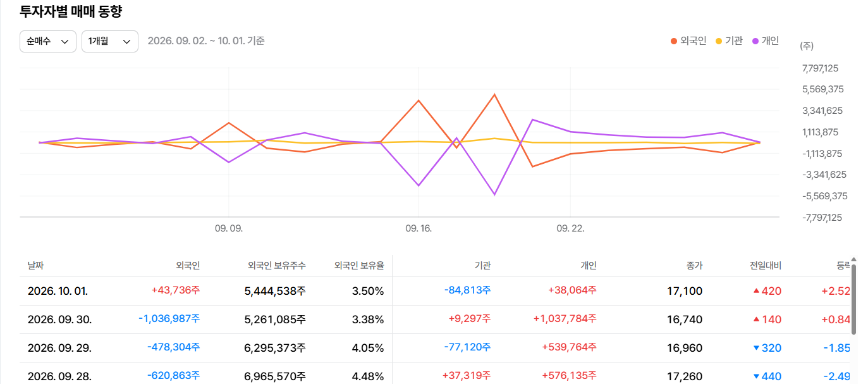The width and height of the screenshot is (868, 384).
Task: Click the 6,295,373주 holdings cell
Action: pyautogui.click(x=275, y=348)
